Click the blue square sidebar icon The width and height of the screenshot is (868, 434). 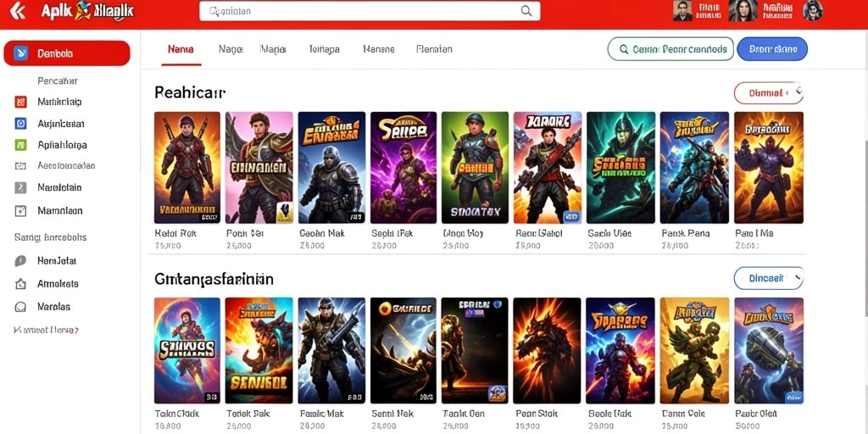(20, 124)
